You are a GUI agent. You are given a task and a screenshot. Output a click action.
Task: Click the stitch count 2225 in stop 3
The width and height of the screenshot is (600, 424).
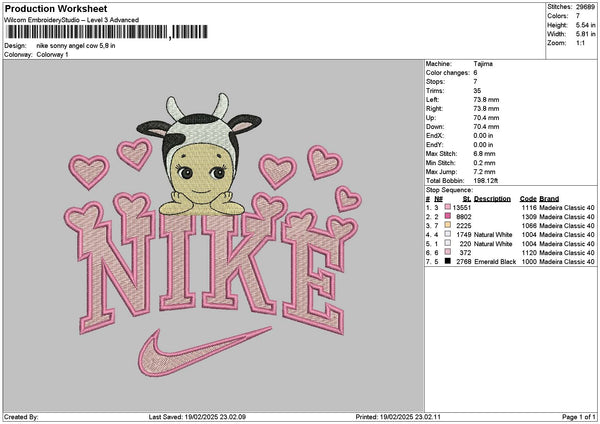pos(464,225)
